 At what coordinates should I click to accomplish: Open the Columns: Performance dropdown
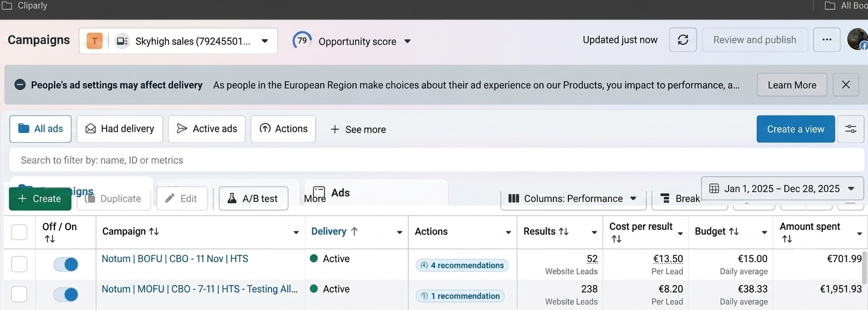[x=573, y=198]
